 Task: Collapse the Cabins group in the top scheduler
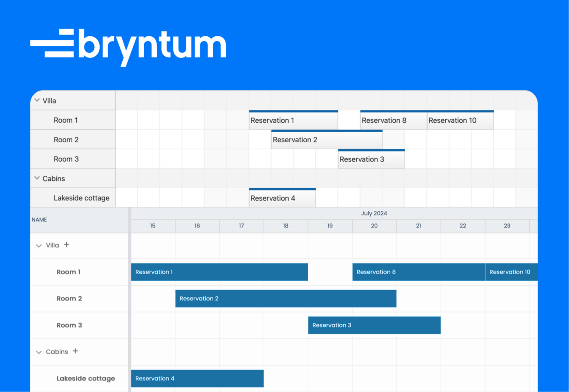(37, 178)
